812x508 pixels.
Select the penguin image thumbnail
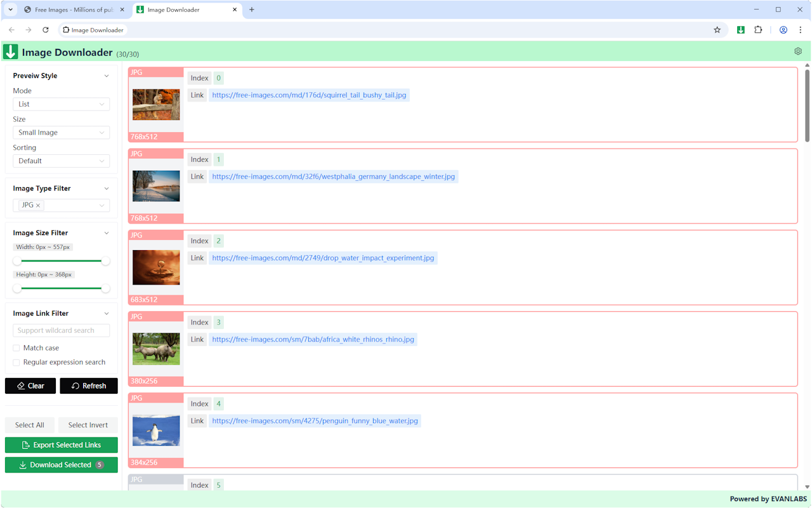[156, 430]
